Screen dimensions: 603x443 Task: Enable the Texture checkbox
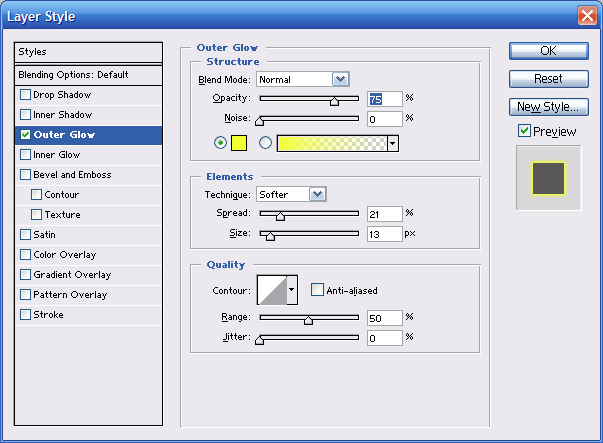(x=37, y=215)
